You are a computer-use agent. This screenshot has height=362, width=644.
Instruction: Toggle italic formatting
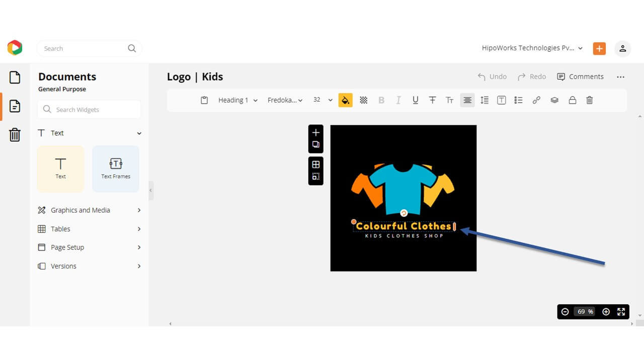click(398, 100)
